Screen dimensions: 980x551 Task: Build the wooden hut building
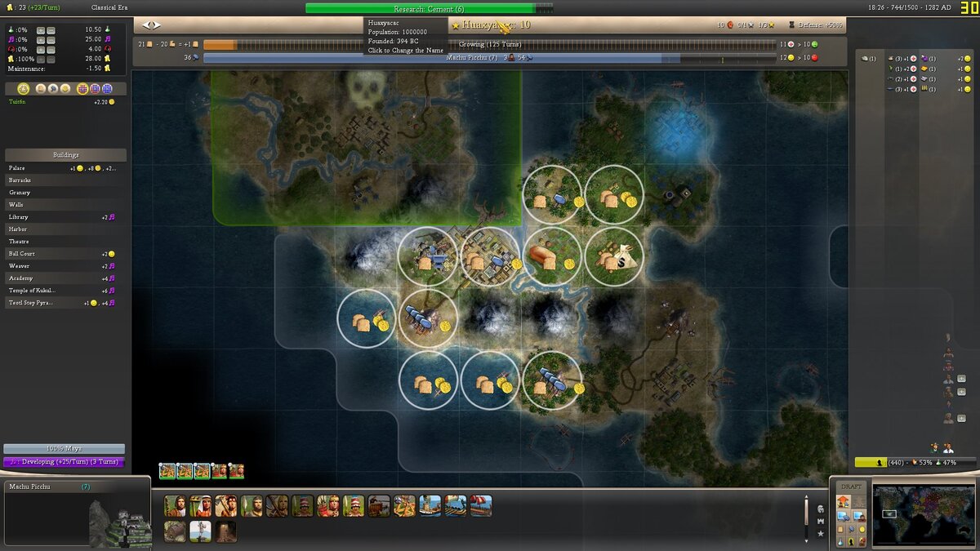[175, 531]
